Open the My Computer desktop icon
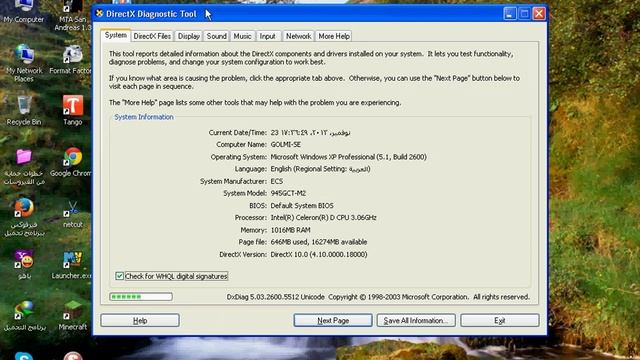Image resolution: width=640 pixels, height=360 pixels. tap(24, 10)
